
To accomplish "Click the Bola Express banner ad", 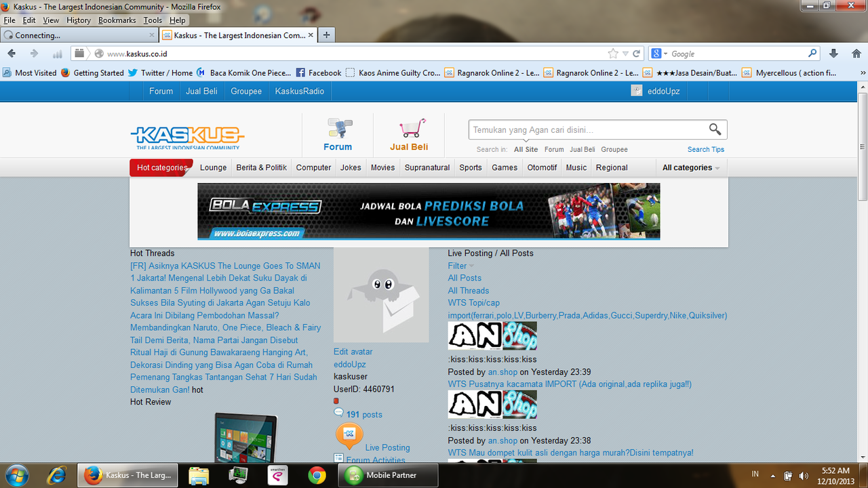I will click(x=429, y=211).
